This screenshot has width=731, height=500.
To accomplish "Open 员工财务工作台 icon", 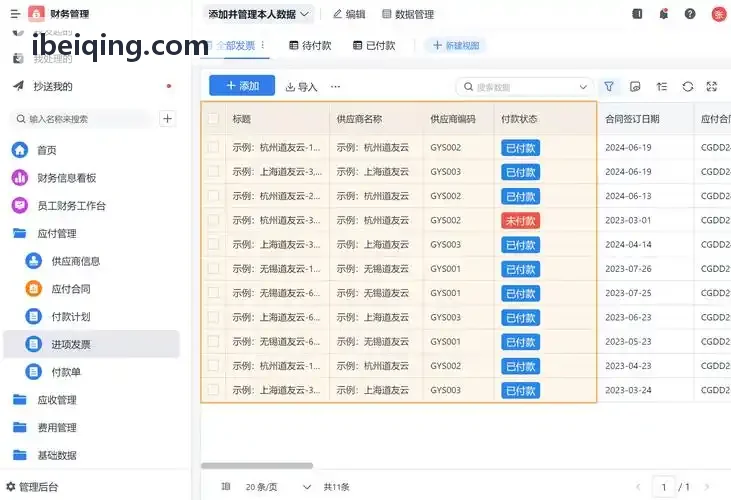I will coord(20,205).
